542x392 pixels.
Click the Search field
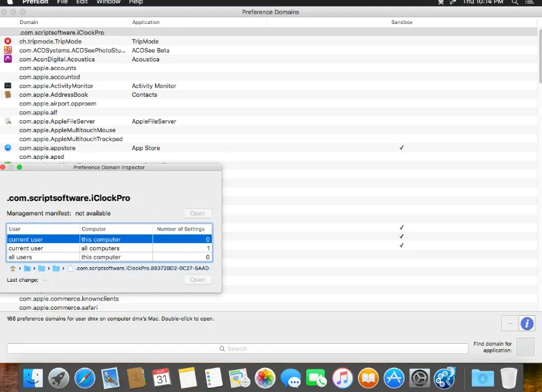237,349
